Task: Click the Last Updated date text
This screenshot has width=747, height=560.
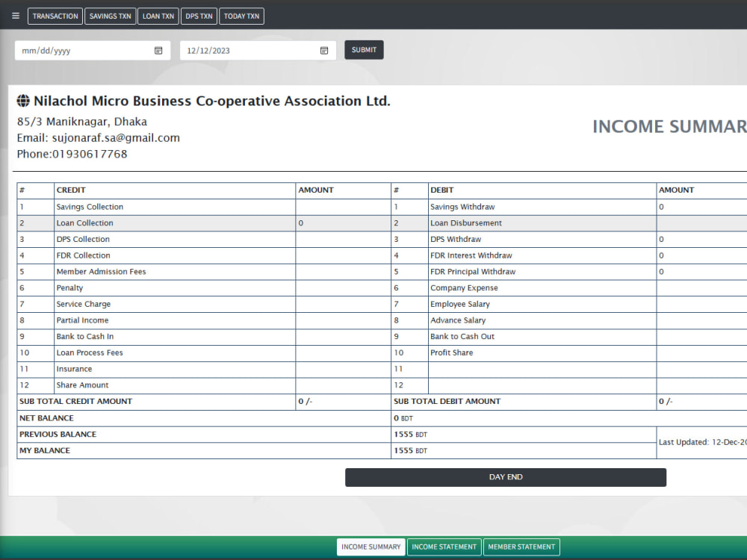Action: [703, 442]
